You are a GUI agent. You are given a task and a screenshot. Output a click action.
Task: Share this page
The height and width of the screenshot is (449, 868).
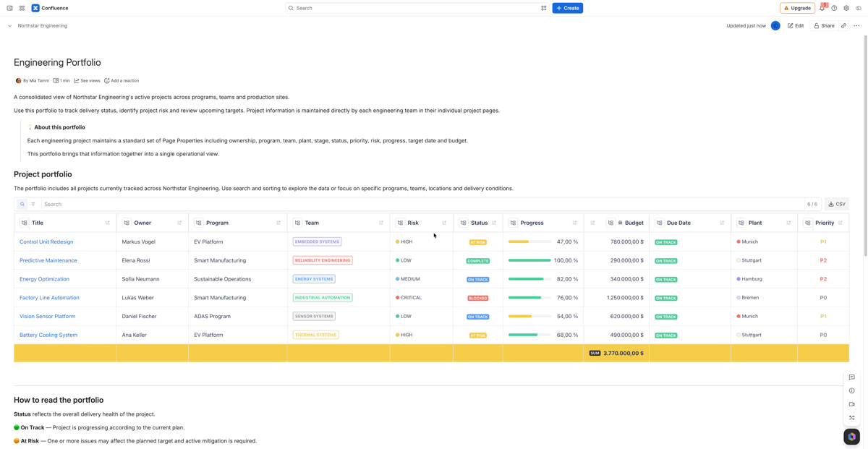pos(824,26)
